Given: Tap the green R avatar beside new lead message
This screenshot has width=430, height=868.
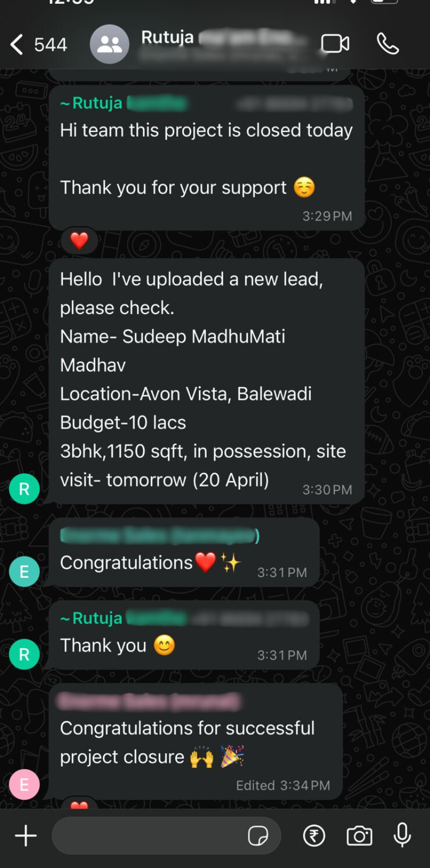Looking at the screenshot, I should coord(24,489).
